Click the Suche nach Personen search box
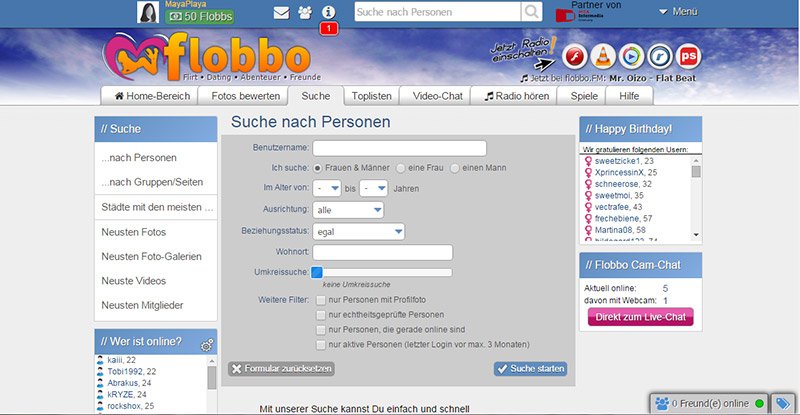The image size is (800, 415). (437, 12)
